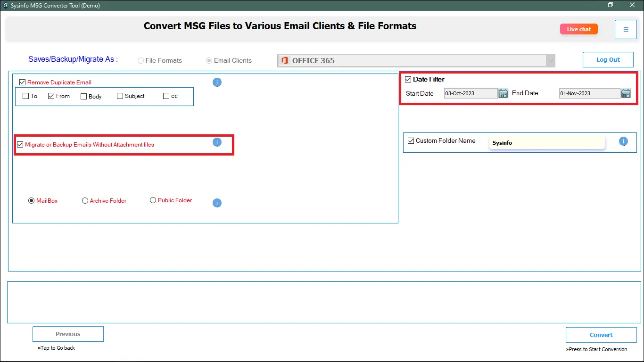Click the Tap to Go back hint

point(56,348)
